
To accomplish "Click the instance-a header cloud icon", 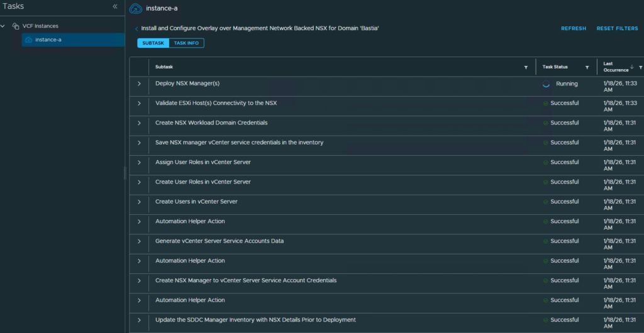I will [135, 9].
